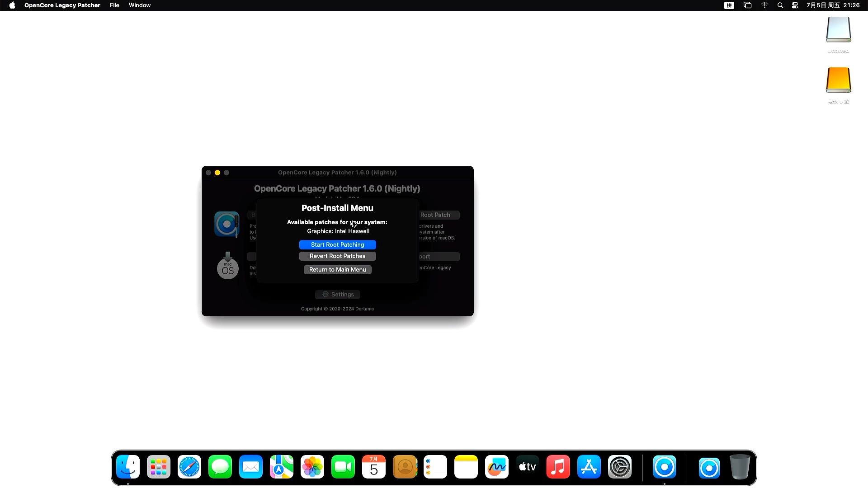Open the File menu
The image size is (868, 488).
pyautogui.click(x=114, y=5)
